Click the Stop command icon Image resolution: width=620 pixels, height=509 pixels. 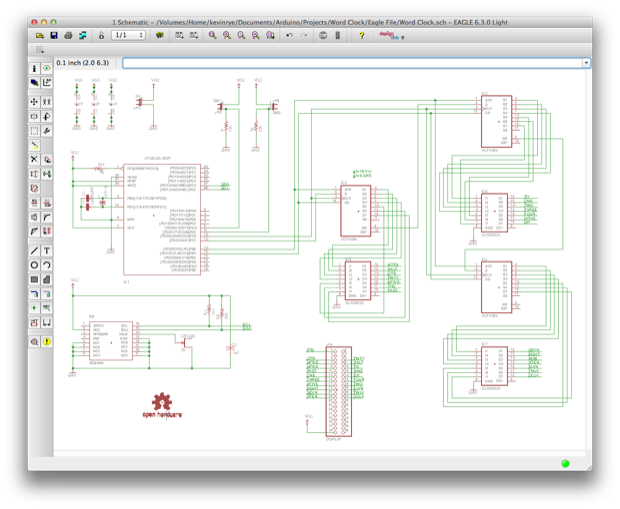(x=323, y=36)
